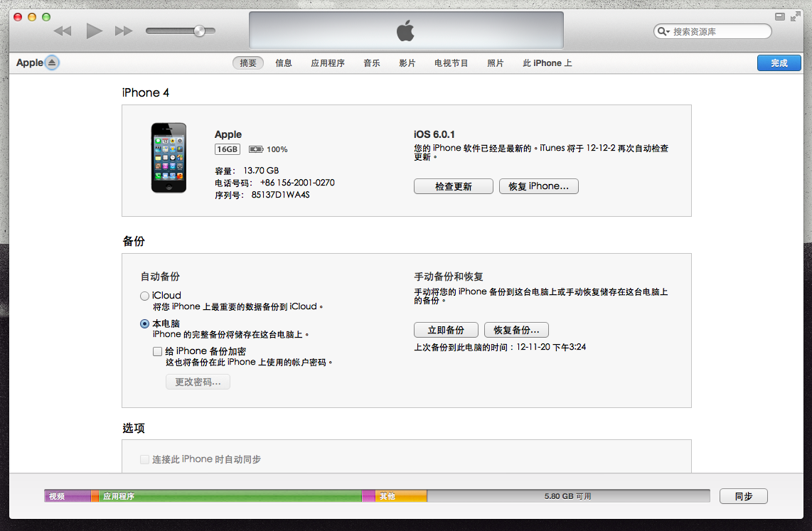Click the serial number 85137D1WA4S
The width and height of the screenshot is (812, 531).
point(281,195)
